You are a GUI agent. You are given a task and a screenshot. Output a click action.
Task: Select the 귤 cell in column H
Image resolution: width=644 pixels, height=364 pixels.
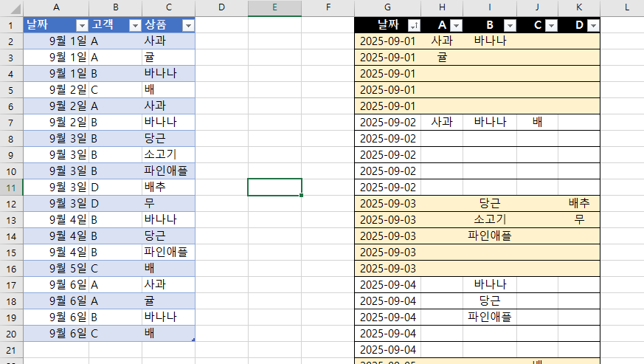(442, 57)
